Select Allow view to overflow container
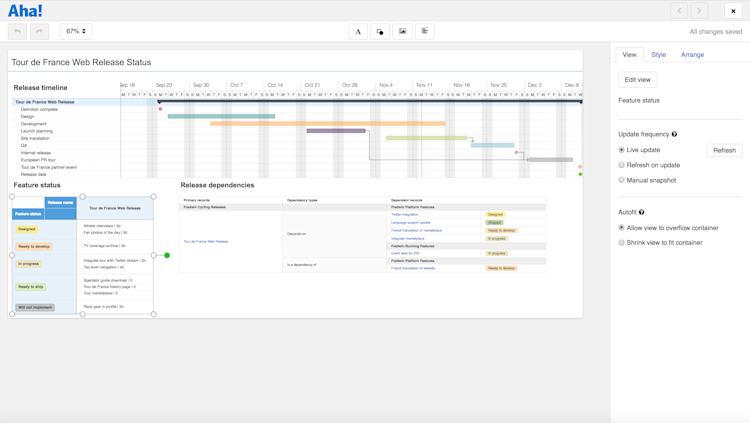Viewport: 750px width, 423px height. tap(621, 228)
